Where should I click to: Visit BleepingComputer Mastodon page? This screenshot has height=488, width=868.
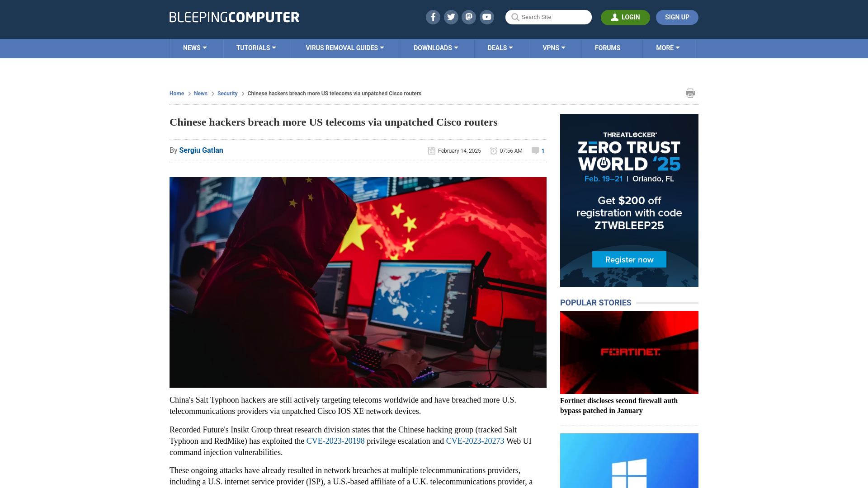(x=469, y=17)
